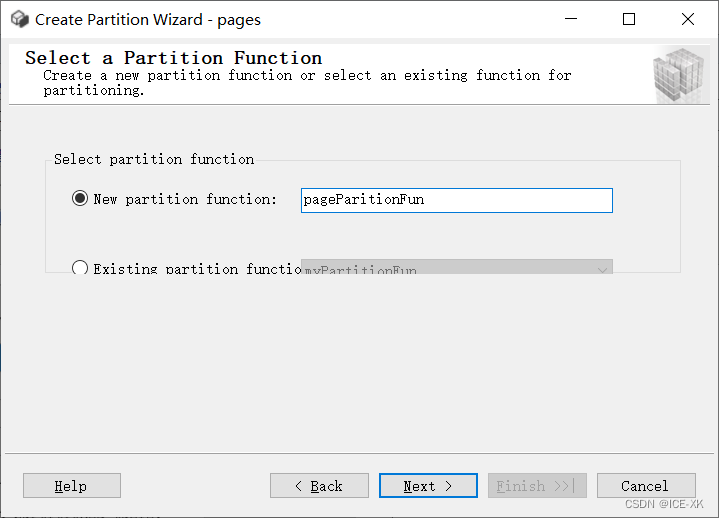The image size is (719, 518).
Task: Choose the Existing partition function radio option
Action: tap(80, 268)
